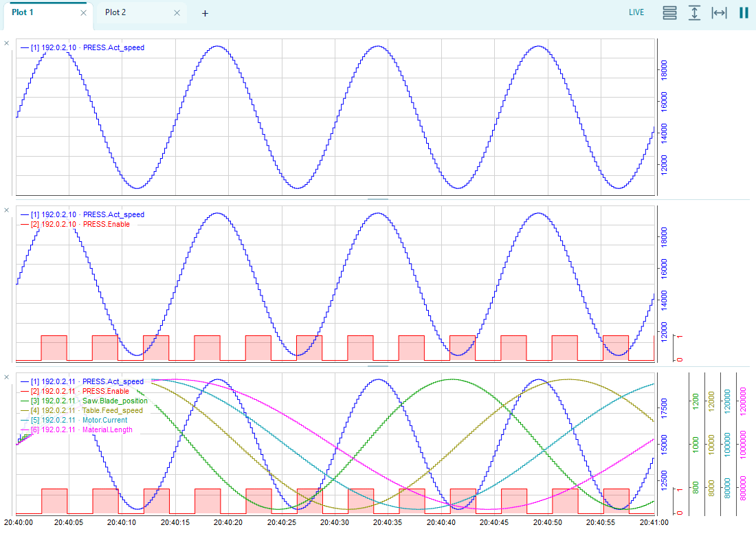
Task: Click the 20:41:00 time axis label
Action: point(654,522)
